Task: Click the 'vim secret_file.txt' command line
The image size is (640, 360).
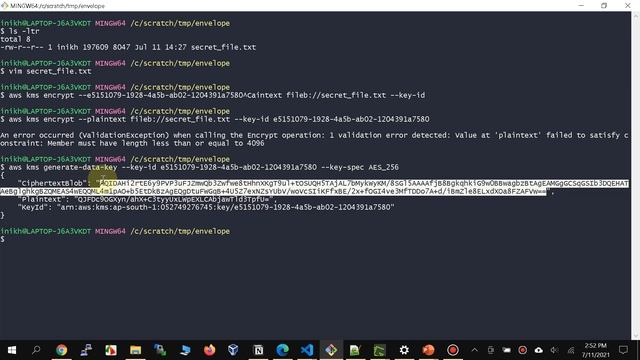Action: tap(50, 71)
